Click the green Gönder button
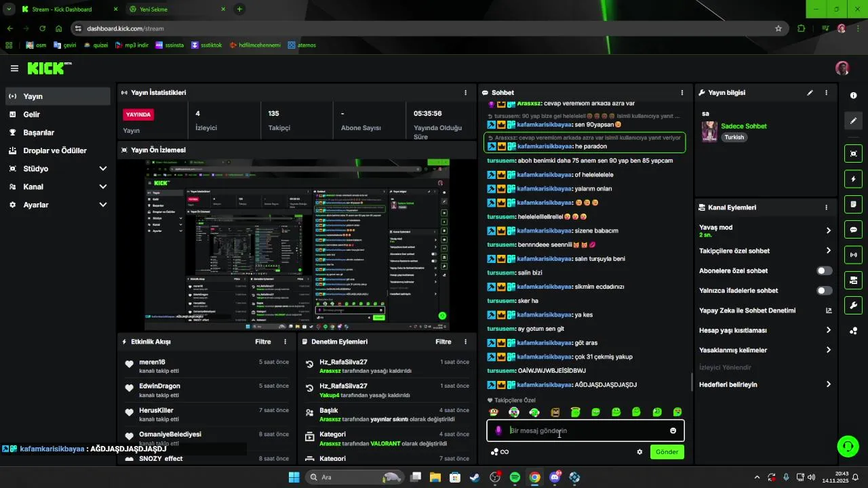 coord(667,452)
